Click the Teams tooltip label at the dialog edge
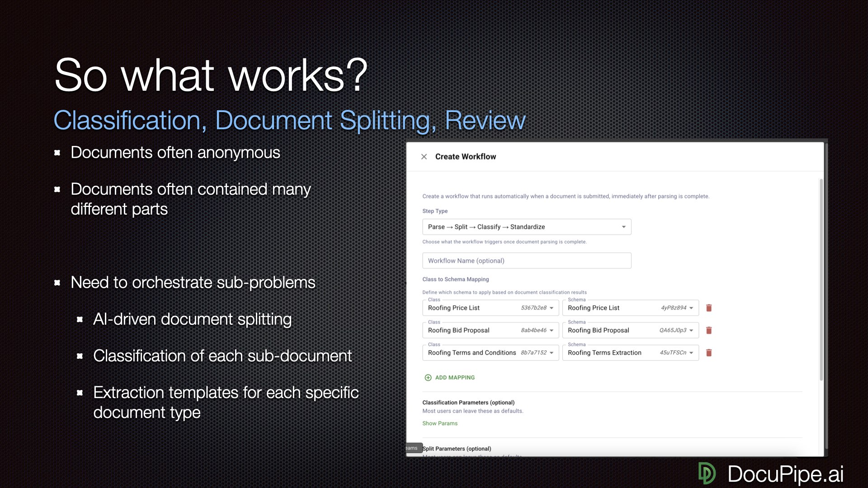The image size is (868, 488). click(413, 448)
